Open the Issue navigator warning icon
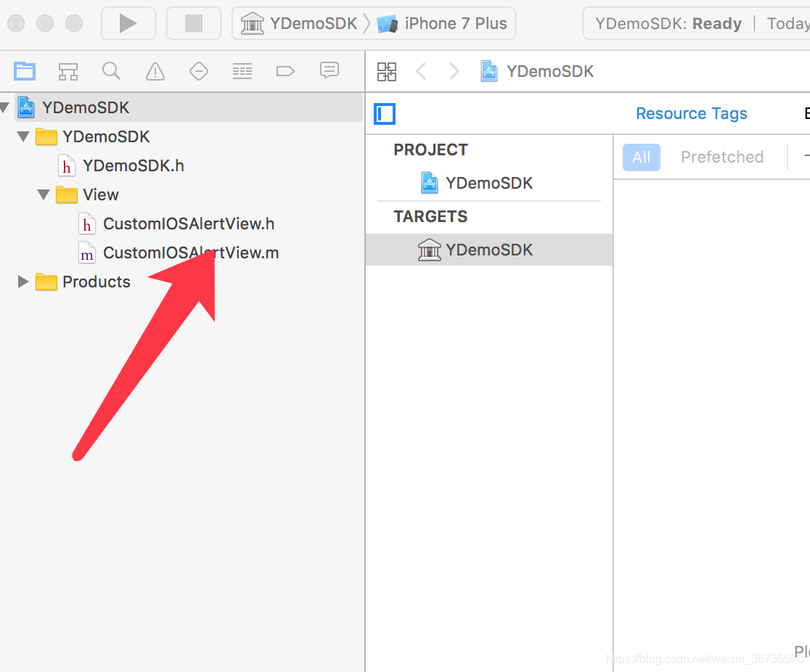The height and width of the screenshot is (672, 810). click(155, 71)
